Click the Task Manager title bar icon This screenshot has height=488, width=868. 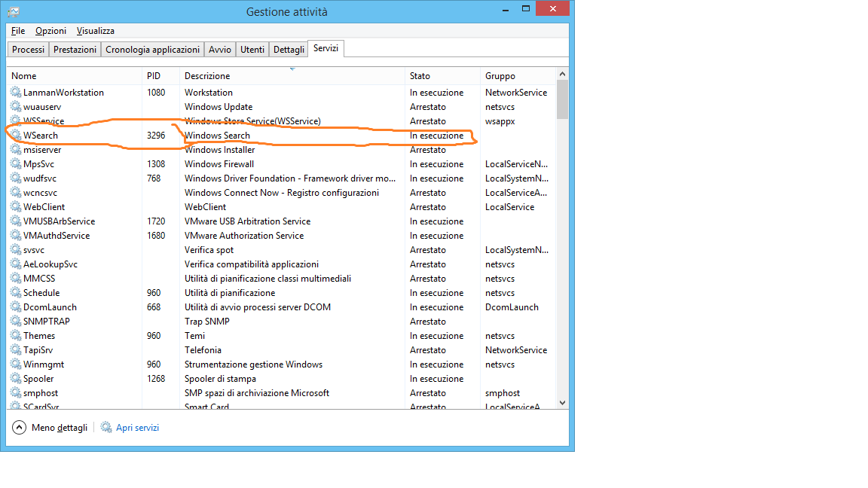pyautogui.click(x=14, y=11)
